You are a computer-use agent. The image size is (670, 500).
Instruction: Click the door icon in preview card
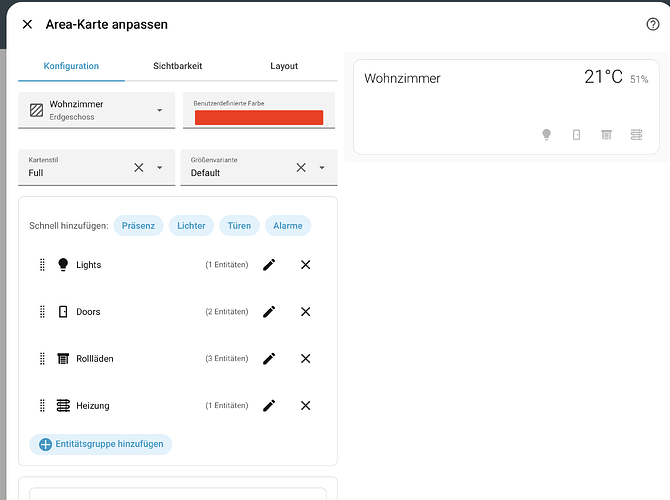(576, 135)
